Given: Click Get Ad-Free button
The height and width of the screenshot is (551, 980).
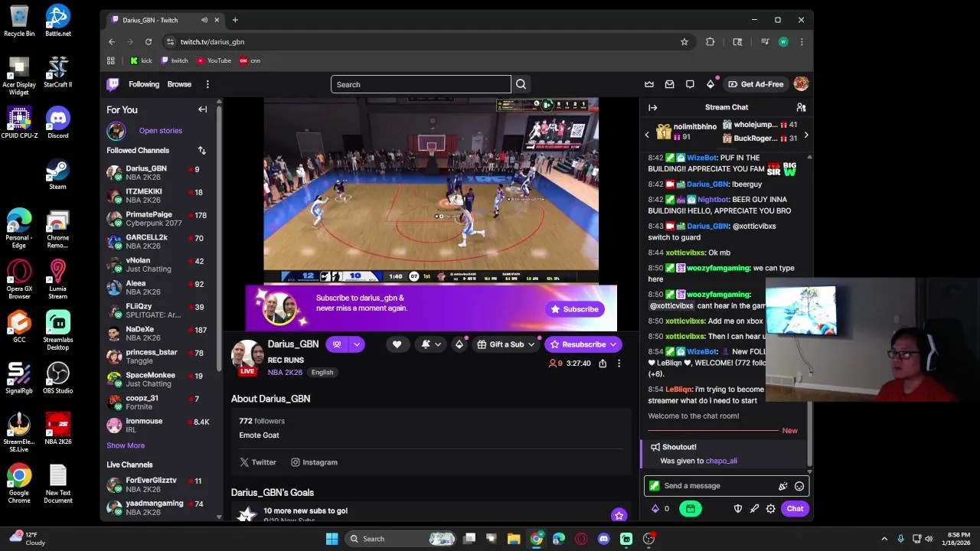Looking at the screenshot, I should pos(756,84).
